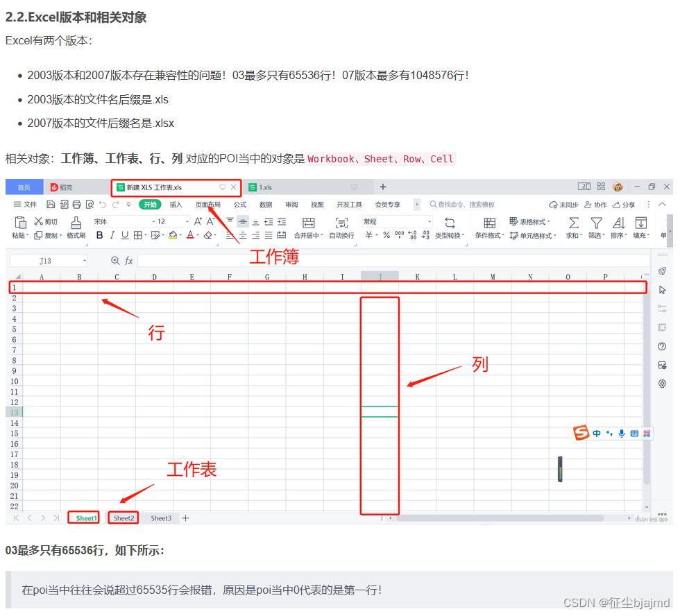Toggle italic formatting
The height and width of the screenshot is (616, 680).
tap(112, 233)
